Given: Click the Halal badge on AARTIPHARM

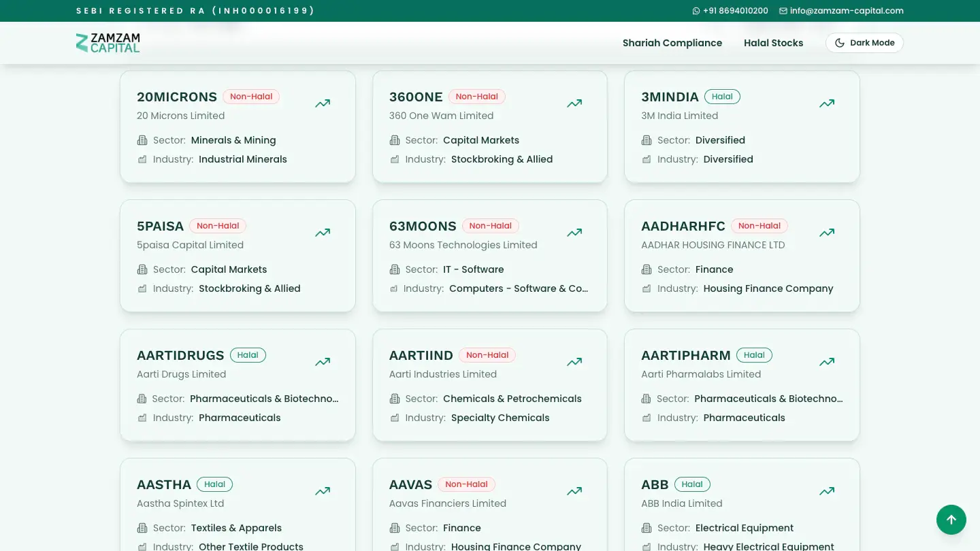Looking at the screenshot, I should (754, 355).
